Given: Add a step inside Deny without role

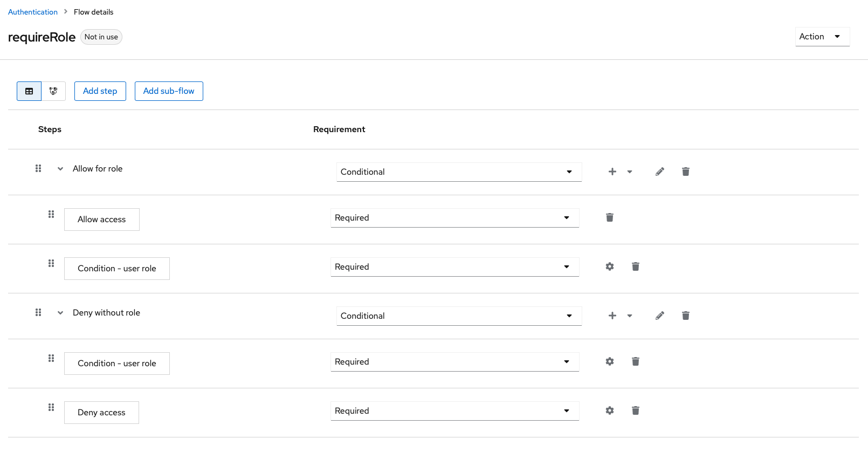Looking at the screenshot, I should (x=612, y=316).
